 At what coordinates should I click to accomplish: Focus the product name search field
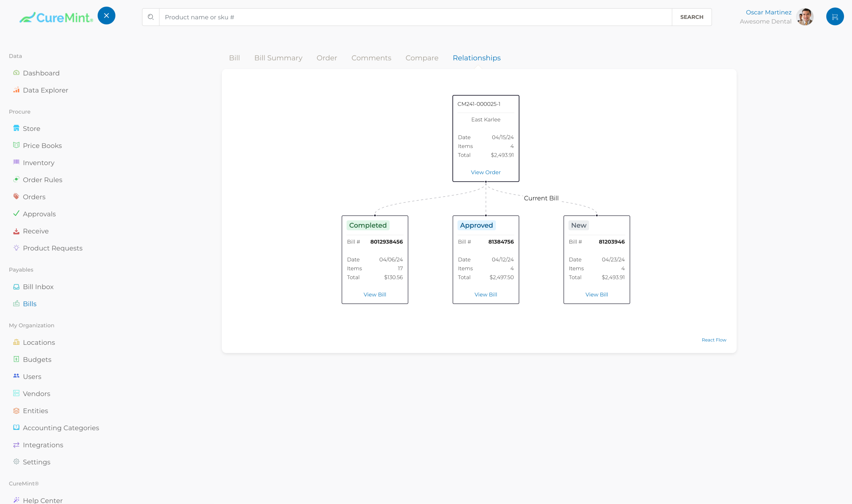click(x=415, y=17)
